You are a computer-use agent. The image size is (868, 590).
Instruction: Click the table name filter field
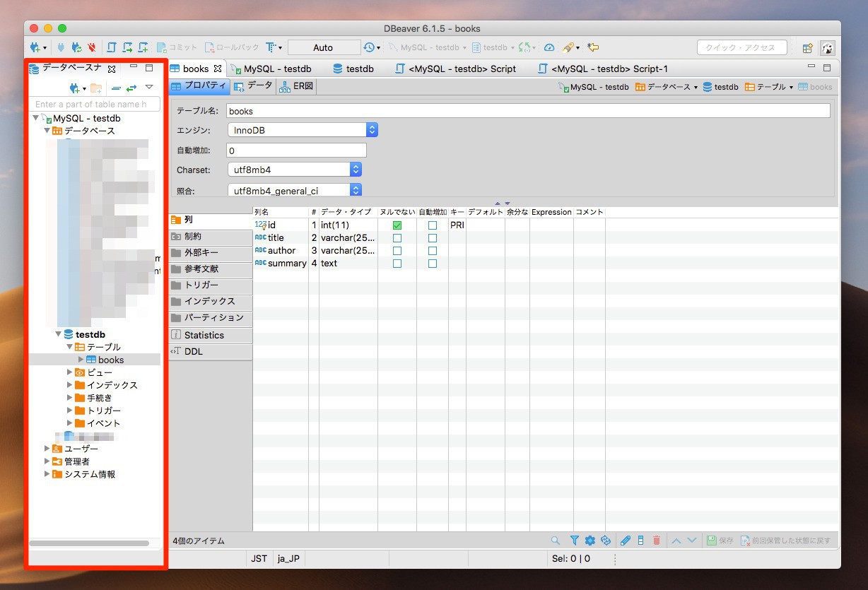pyautogui.click(x=95, y=104)
